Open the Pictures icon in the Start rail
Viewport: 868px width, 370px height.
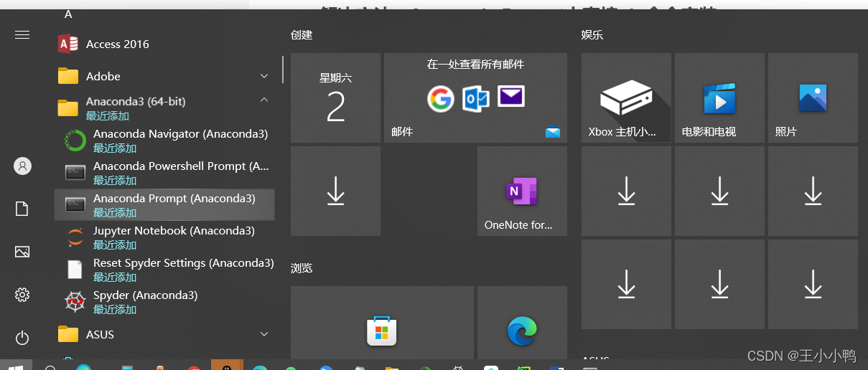22,252
